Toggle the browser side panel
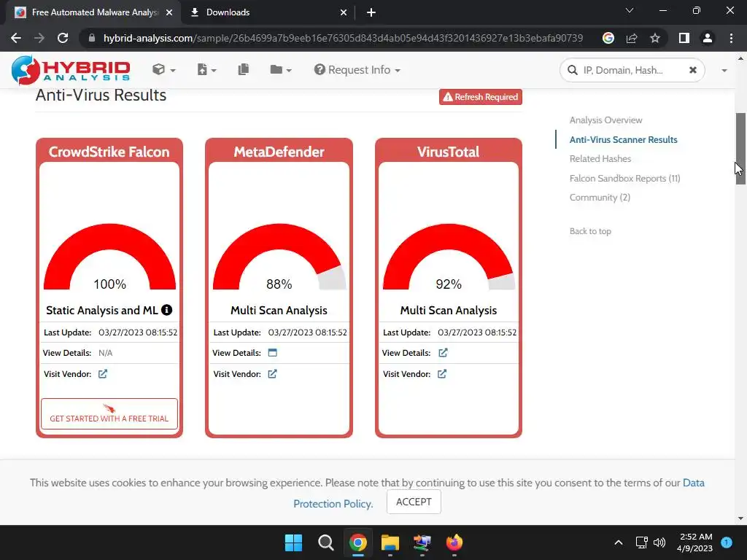747x560 pixels. tap(684, 38)
